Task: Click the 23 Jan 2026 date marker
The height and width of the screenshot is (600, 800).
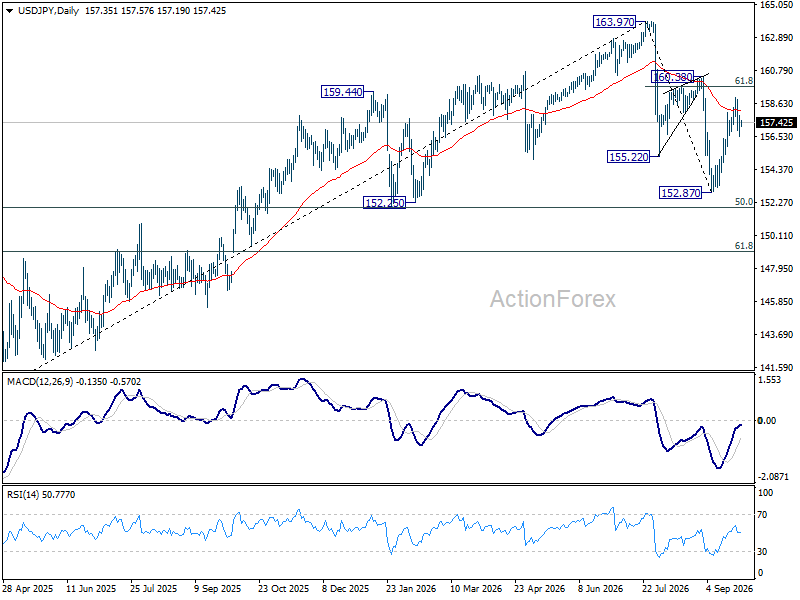Action: (x=411, y=588)
